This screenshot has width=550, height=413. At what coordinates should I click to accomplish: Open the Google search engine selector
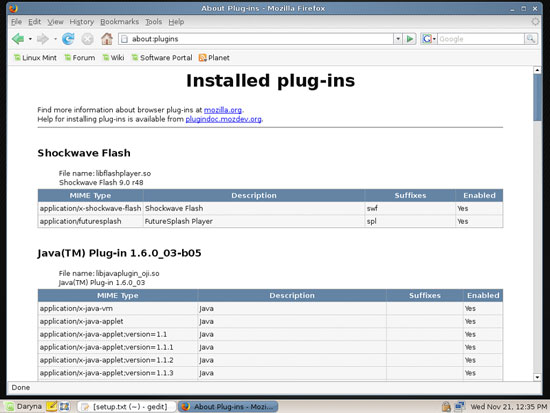click(429, 39)
